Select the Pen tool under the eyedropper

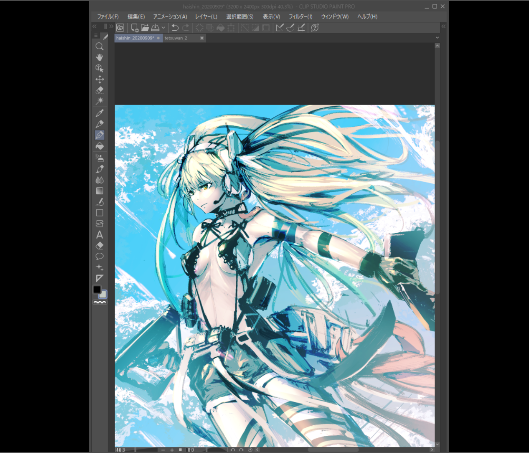[99, 124]
